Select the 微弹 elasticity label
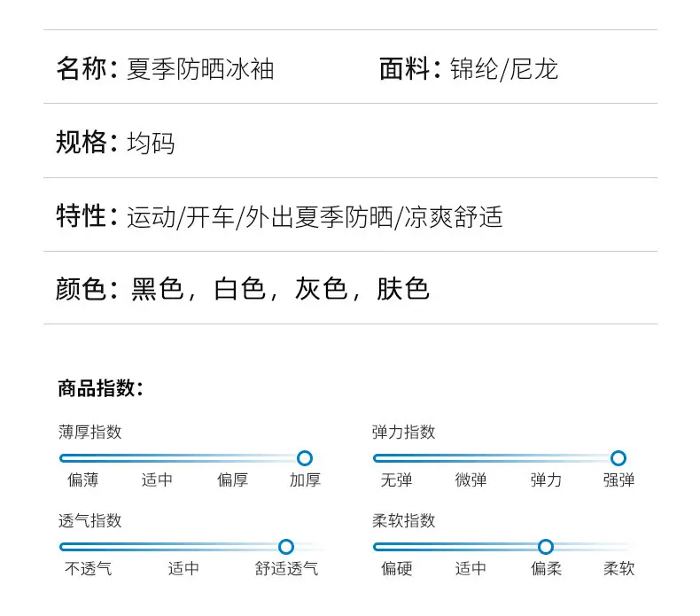700x616 pixels. pos(471,480)
